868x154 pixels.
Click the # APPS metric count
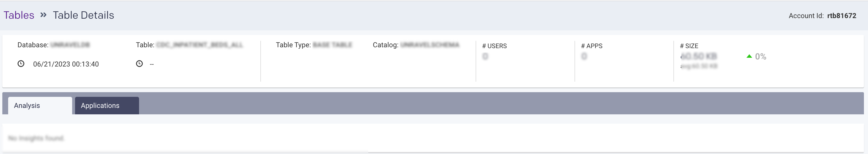(x=584, y=56)
